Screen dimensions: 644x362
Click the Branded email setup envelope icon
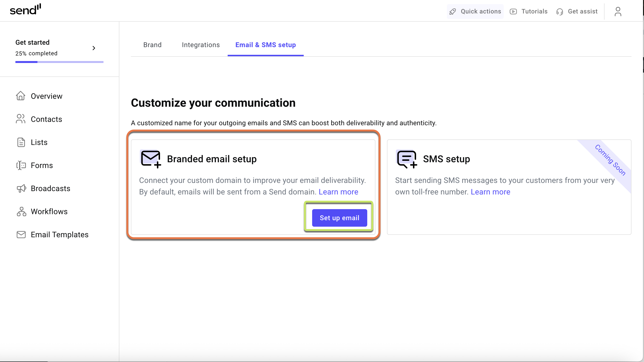[151, 159]
